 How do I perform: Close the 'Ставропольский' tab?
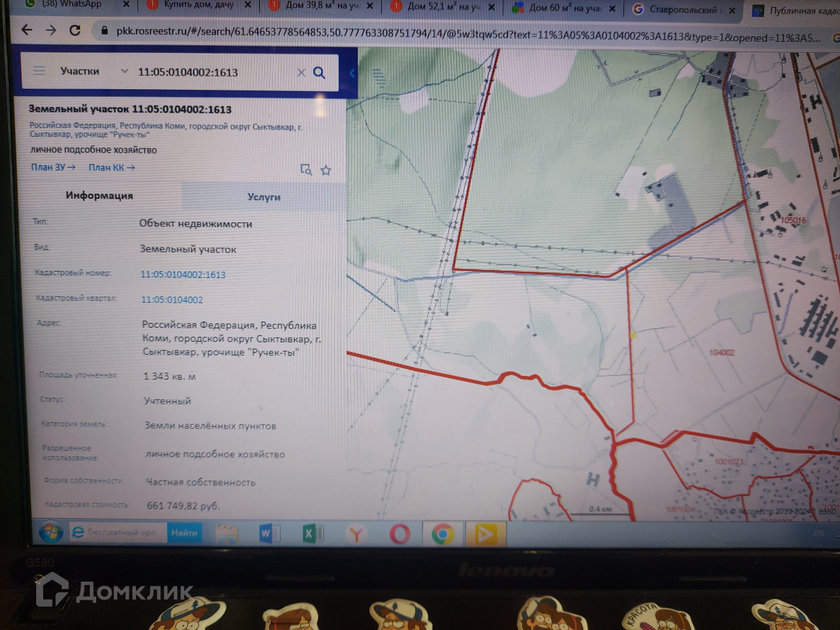point(732,10)
